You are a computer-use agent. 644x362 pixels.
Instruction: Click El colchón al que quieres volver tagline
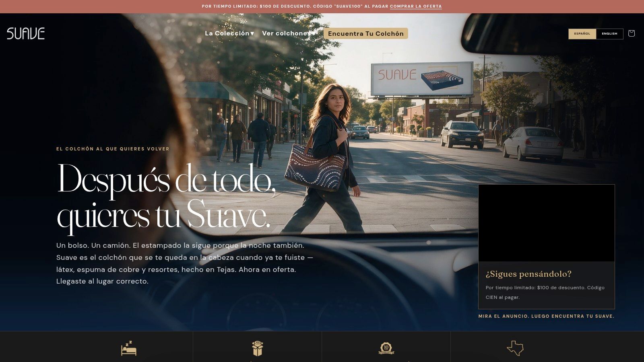pyautogui.click(x=113, y=149)
